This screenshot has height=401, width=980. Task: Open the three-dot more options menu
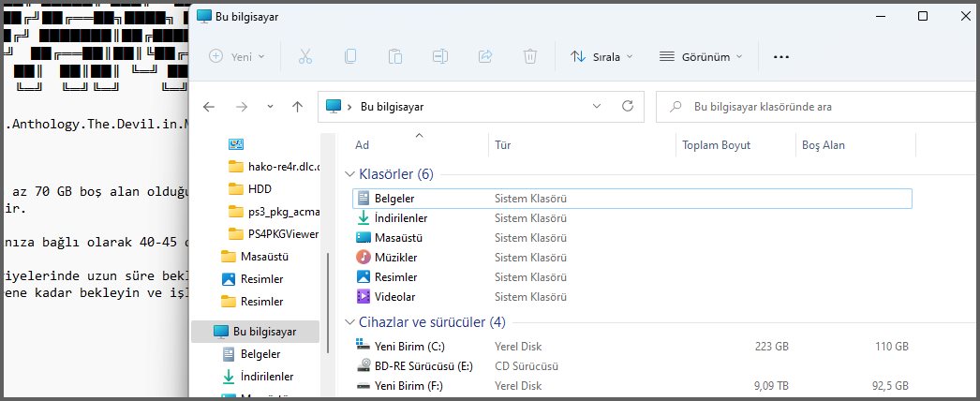coord(780,56)
